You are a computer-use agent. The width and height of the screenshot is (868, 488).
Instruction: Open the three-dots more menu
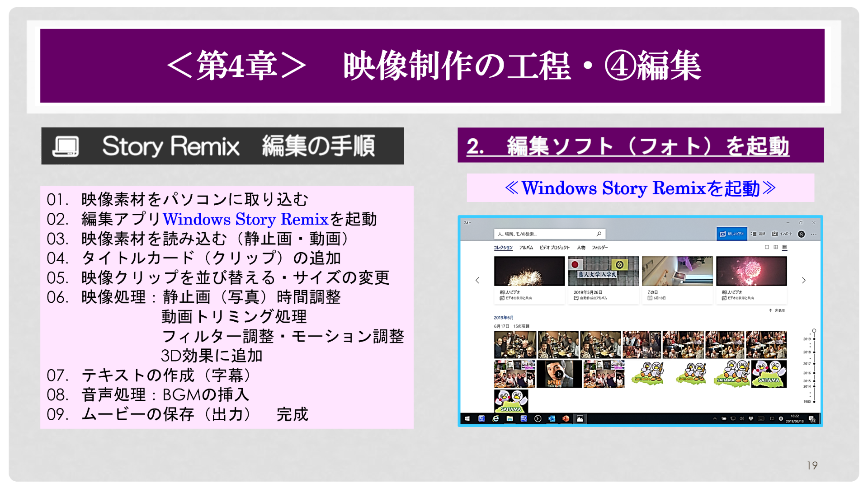(x=814, y=234)
